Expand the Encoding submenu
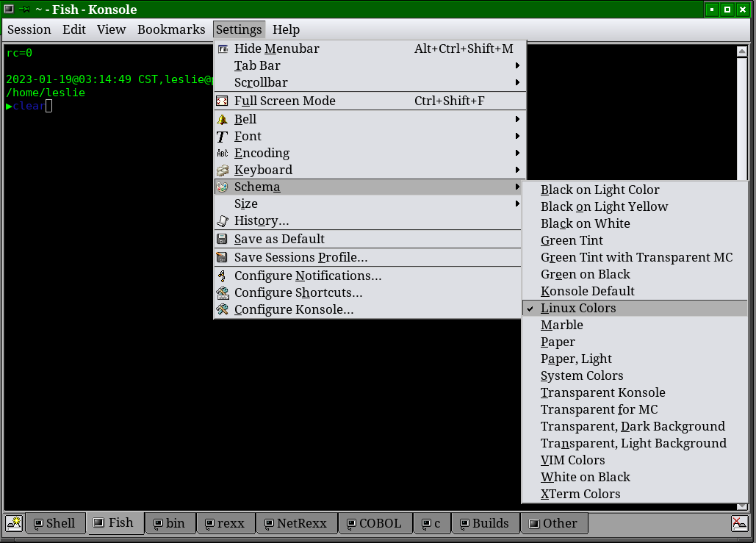The width and height of the screenshot is (756, 543). tap(370, 153)
